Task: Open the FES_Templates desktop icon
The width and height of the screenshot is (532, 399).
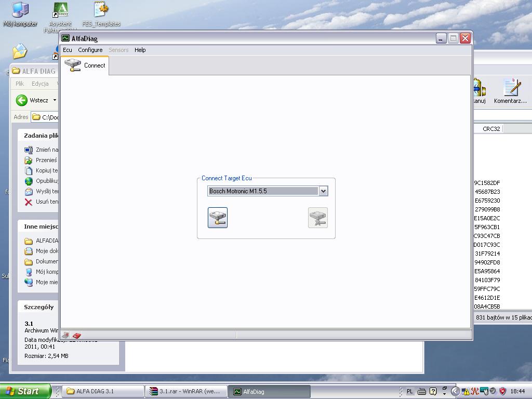Action: click(x=101, y=14)
